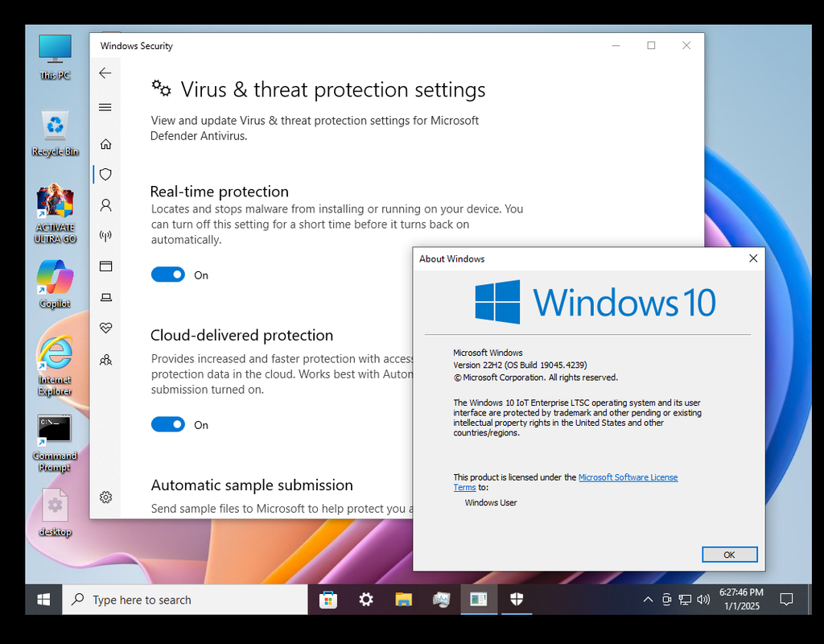This screenshot has width=824, height=644.
Task: Select the Copilot desktop shortcut
Action: click(56, 284)
